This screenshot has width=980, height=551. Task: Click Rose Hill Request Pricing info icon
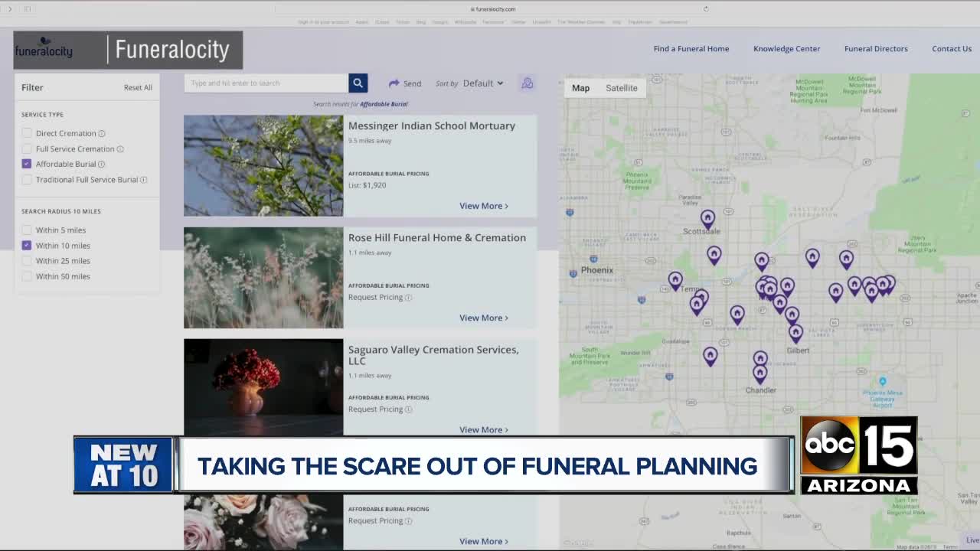(x=408, y=298)
